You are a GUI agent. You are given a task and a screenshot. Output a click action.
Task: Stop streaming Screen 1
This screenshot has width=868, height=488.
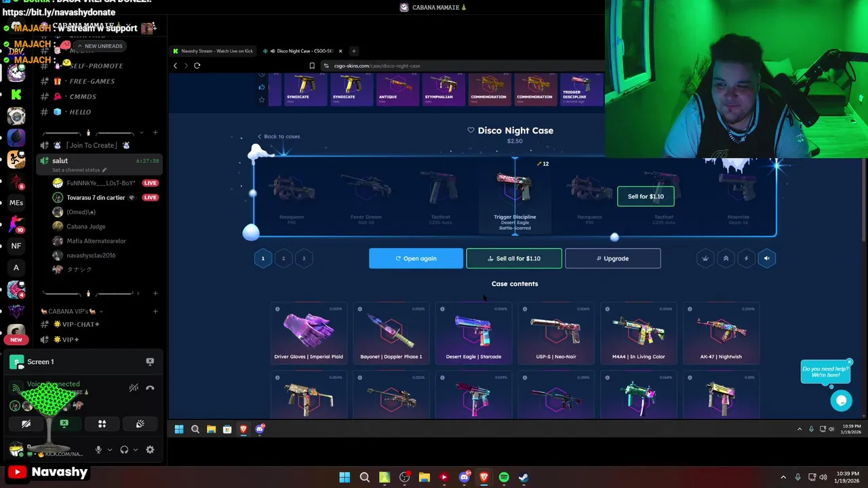pos(150,362)
